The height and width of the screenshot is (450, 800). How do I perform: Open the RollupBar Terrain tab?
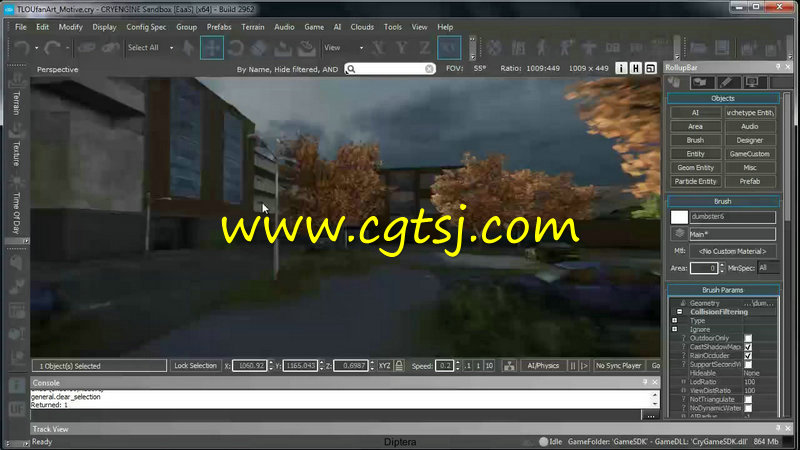701,82
